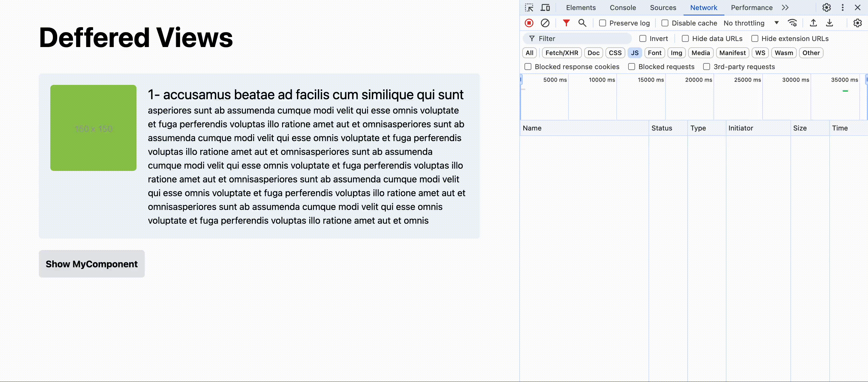Toggle the red filter funnel icon
This screenshot has width=868, height=382.
[x=566, y=23]
